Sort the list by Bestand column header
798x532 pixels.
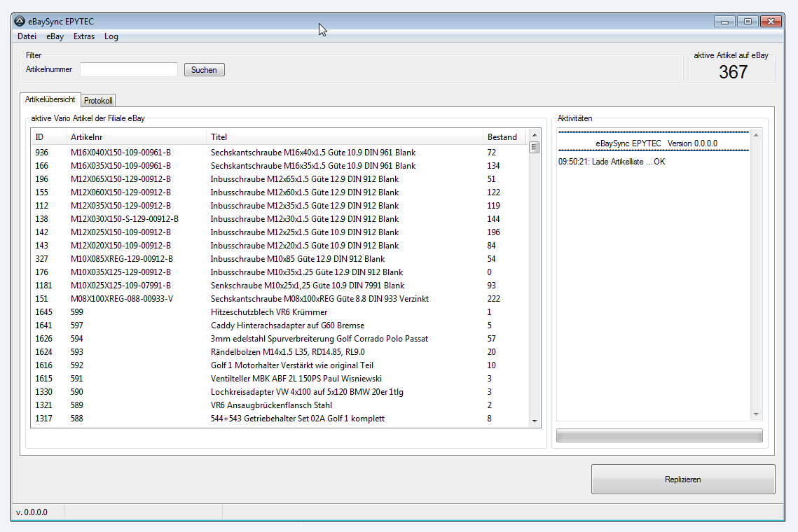tap(502, 137)
